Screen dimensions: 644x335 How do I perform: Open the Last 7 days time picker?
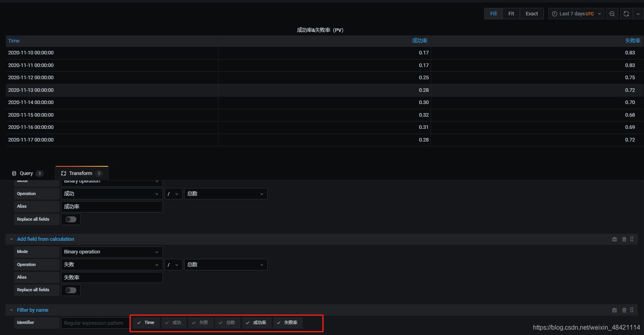click(x=576, y=14)
